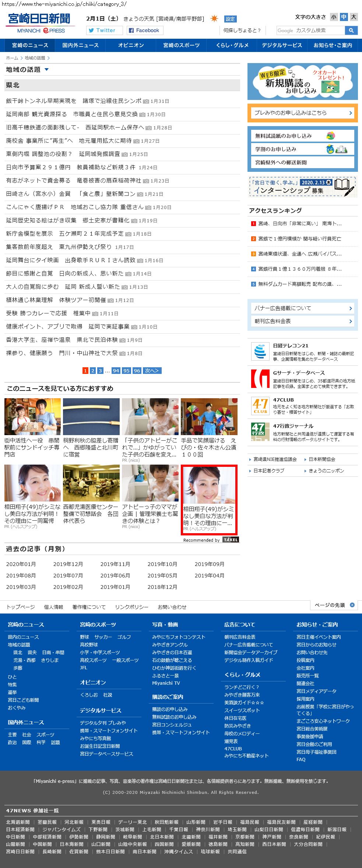
Task: Open the 日経テレコン21 logo
Action: point(260,351)
